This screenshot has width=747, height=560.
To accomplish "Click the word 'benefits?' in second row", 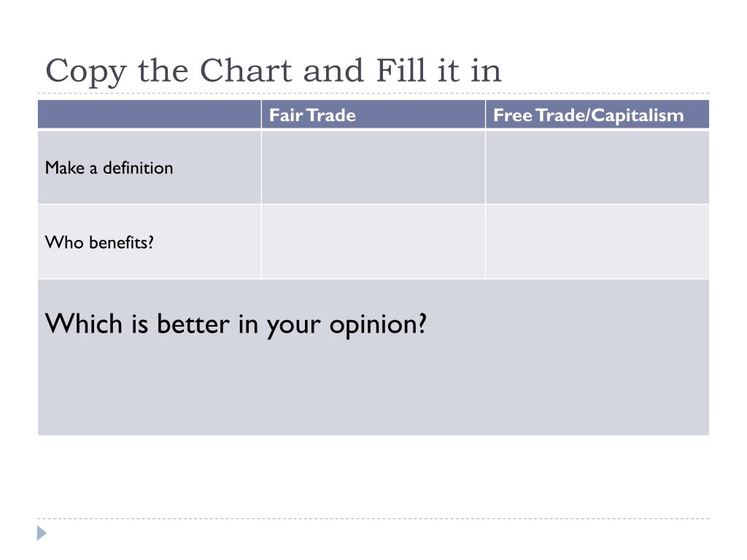I will 122,242.
